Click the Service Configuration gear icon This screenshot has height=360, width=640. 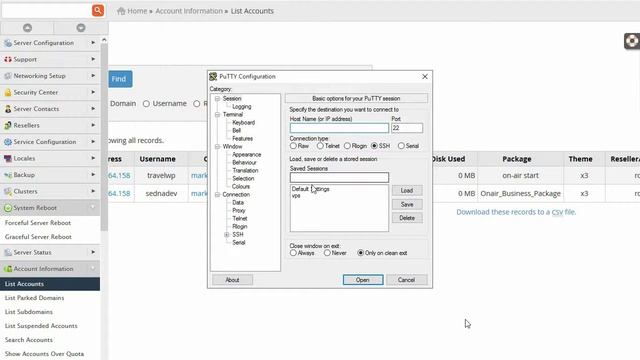tap(8, 142)
